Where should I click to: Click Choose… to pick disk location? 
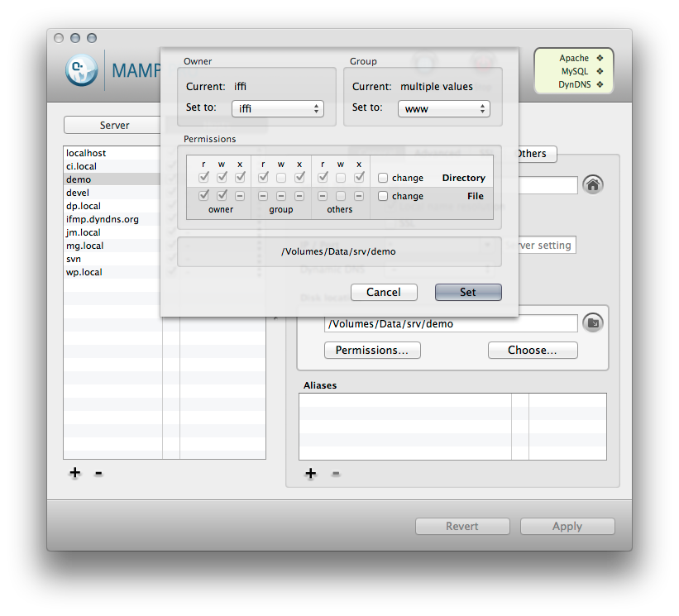point(533,350)
